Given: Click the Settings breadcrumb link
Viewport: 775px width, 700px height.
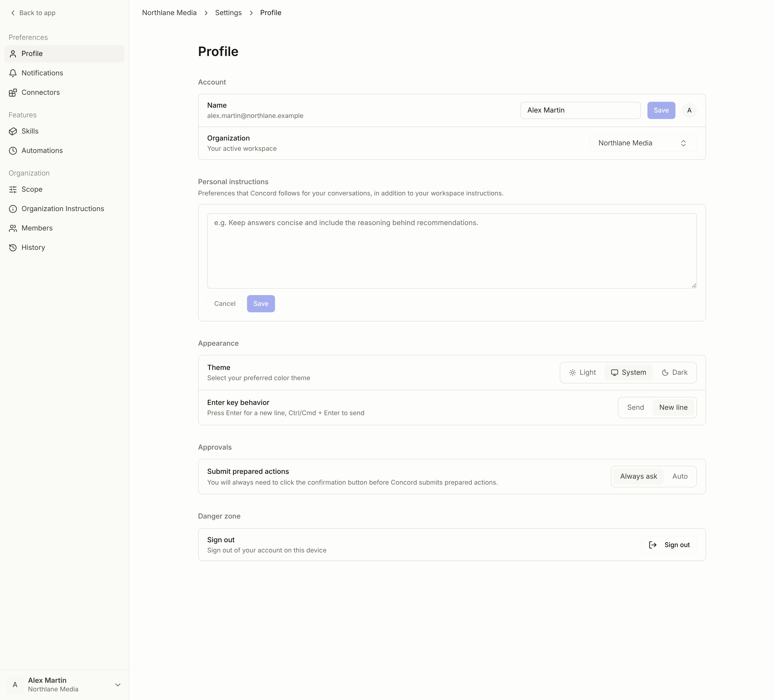Looking at the screenshot, I should (228, 13).
